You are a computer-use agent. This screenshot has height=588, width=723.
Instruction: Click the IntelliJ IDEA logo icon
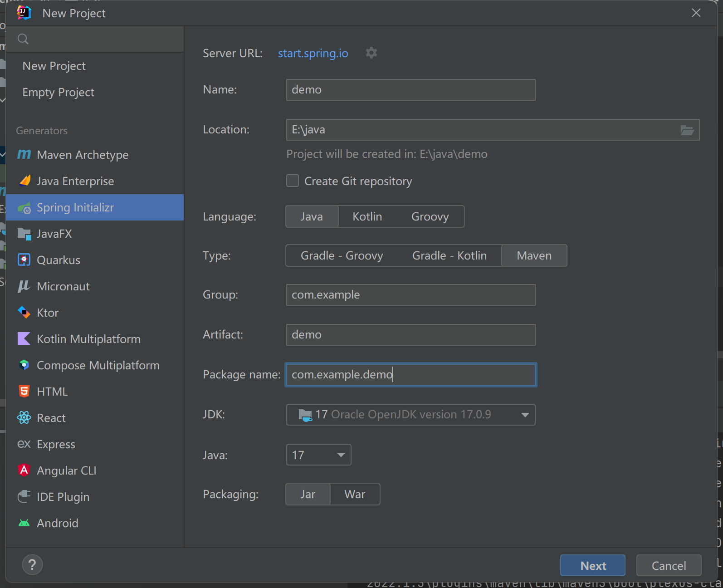24,13
